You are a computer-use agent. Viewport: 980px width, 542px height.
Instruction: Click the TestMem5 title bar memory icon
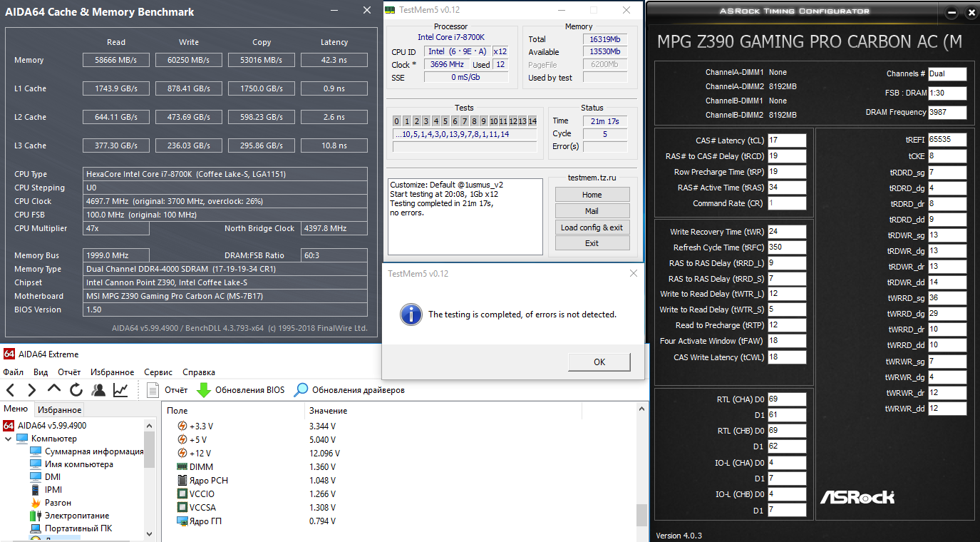coord(390,10)
